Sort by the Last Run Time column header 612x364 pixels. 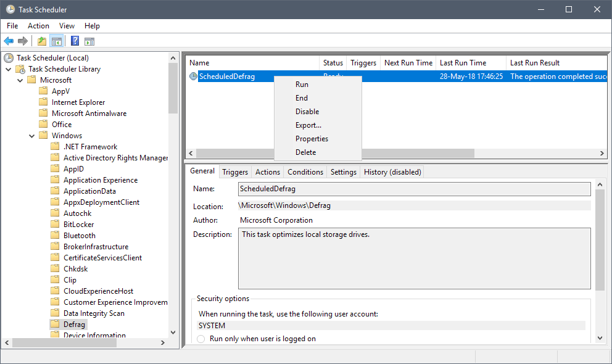pos(471,63)
